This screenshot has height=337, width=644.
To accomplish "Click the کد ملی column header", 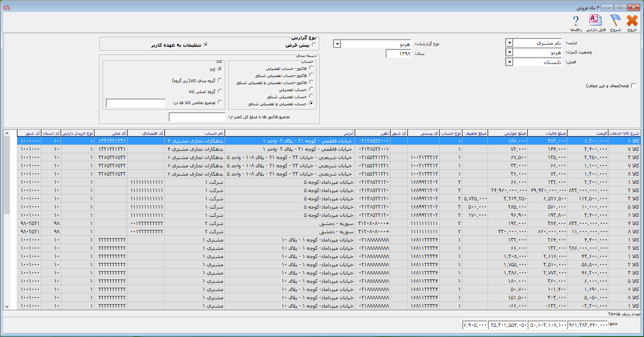I will (110, 133).
